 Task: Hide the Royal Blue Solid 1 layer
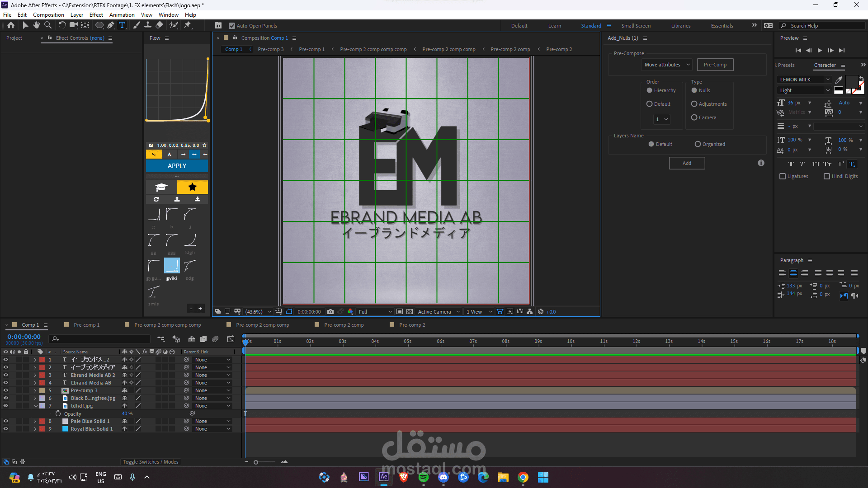pyautogui.click(x=6, y=429)
